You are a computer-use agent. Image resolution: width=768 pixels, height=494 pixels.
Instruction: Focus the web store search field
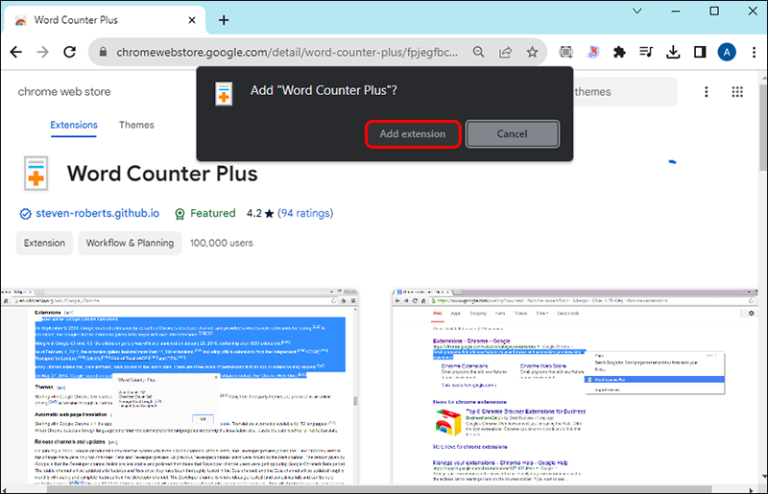tap(624, 92)
